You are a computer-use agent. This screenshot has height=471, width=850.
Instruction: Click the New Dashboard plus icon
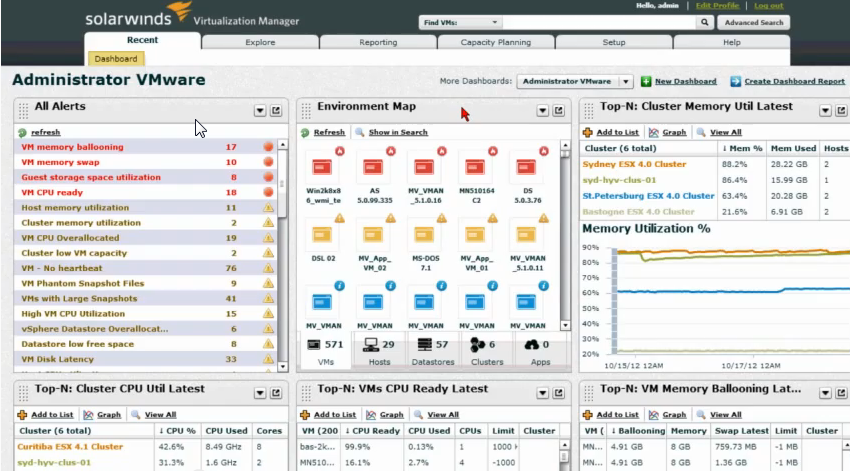point(646,81)
